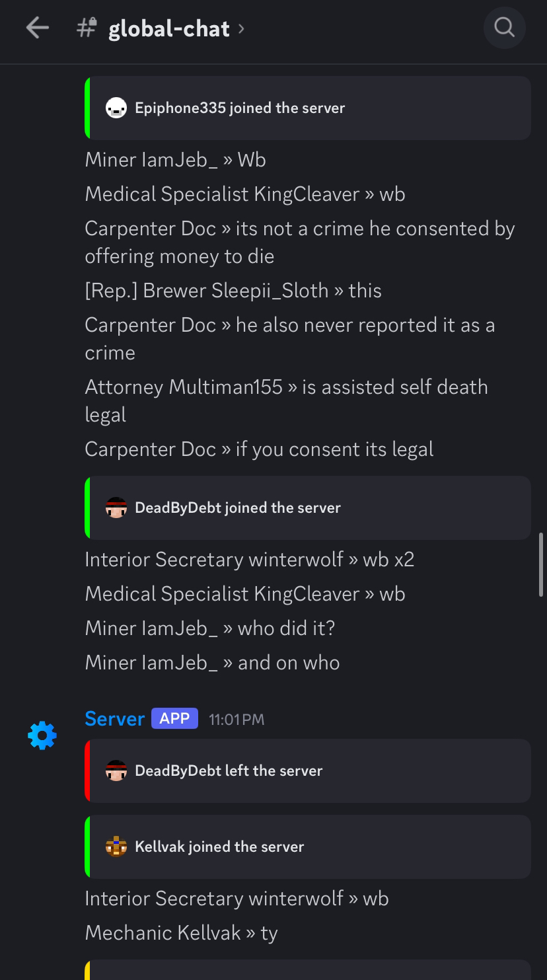This screenshot has height=980, width=547.
Task: Tap the back arrow icon
Action: [38, 28]
